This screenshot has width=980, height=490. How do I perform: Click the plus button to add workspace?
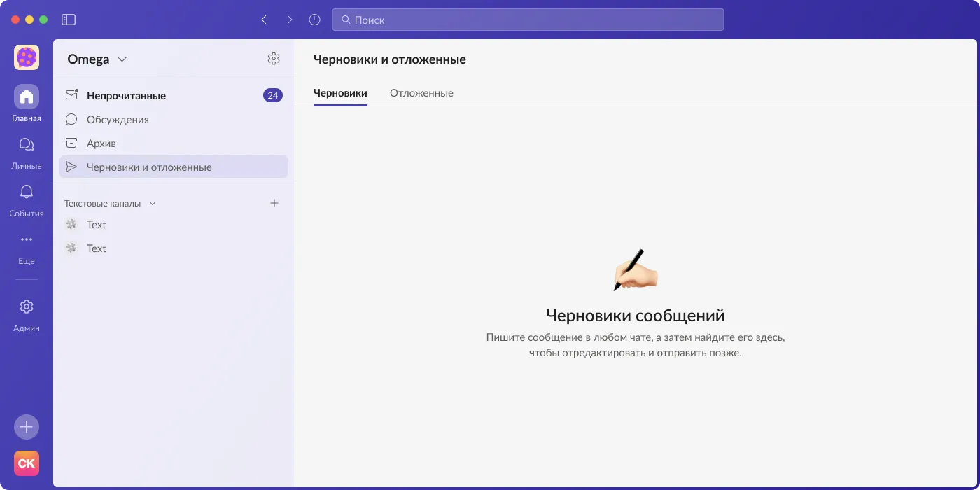pos(27,427)
